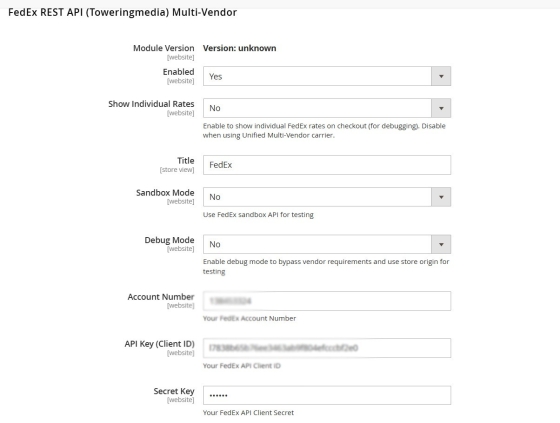Click the API Key (Client ID) label
The height and width of the screenshot is (423, 560).
(159, 344)
